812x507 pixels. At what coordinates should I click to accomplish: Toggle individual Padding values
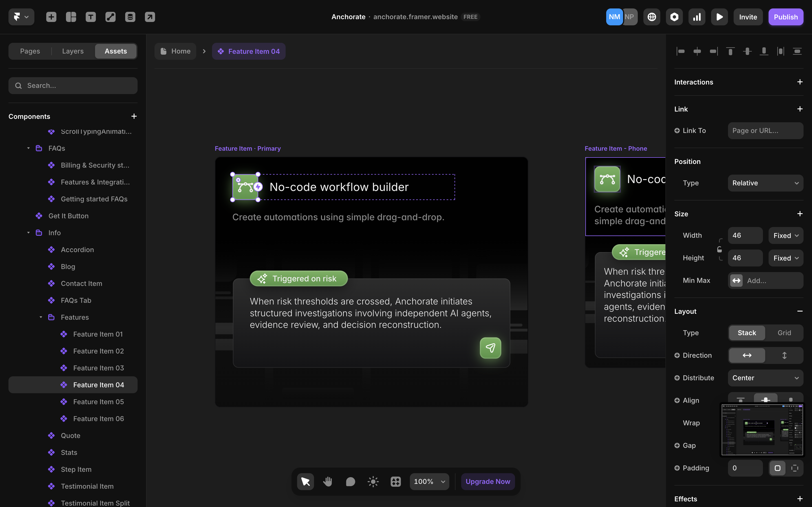coord(795,468)
